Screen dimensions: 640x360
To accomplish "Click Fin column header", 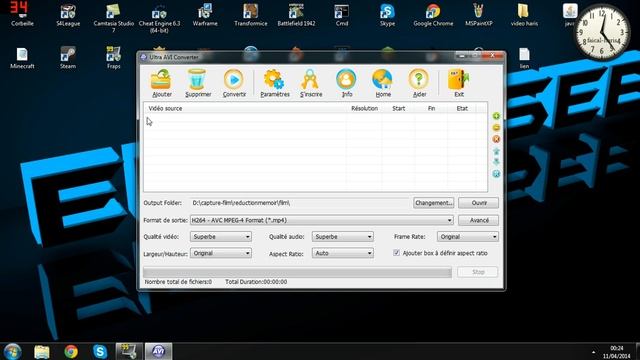I will 431,109.
